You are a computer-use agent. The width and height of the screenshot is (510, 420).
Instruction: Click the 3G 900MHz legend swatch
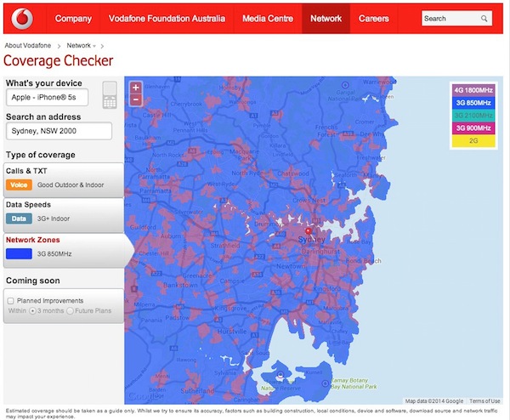tap(473, 128)
